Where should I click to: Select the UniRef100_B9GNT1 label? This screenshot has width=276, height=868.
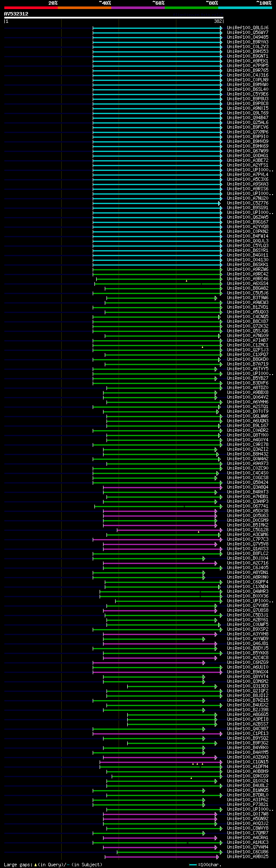click(x=248, y=56)
